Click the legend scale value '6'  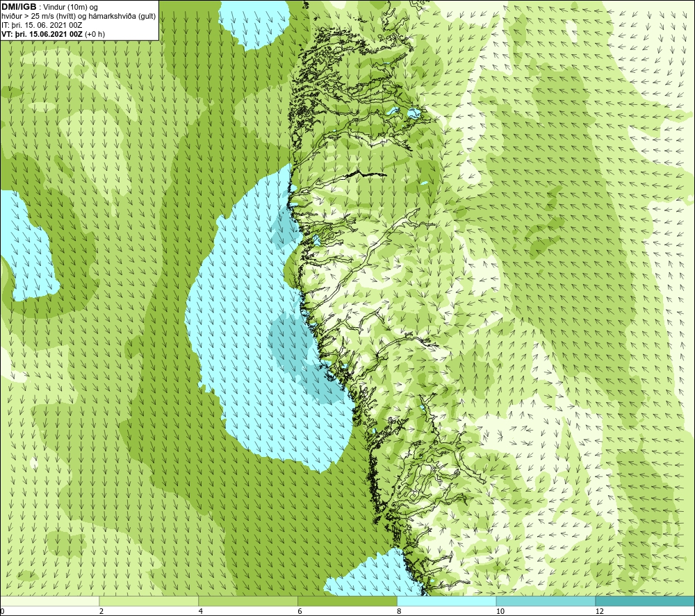(300, 611)
